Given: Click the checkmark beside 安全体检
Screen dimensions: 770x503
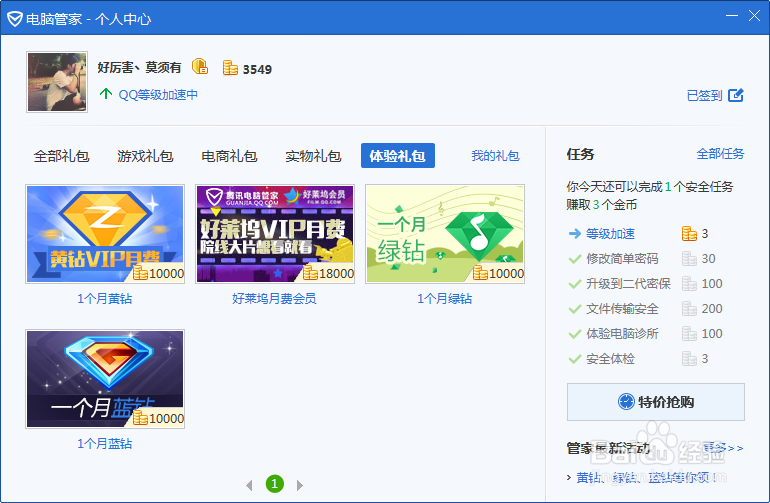Looking at the screenshot, I should click(575, 359).
